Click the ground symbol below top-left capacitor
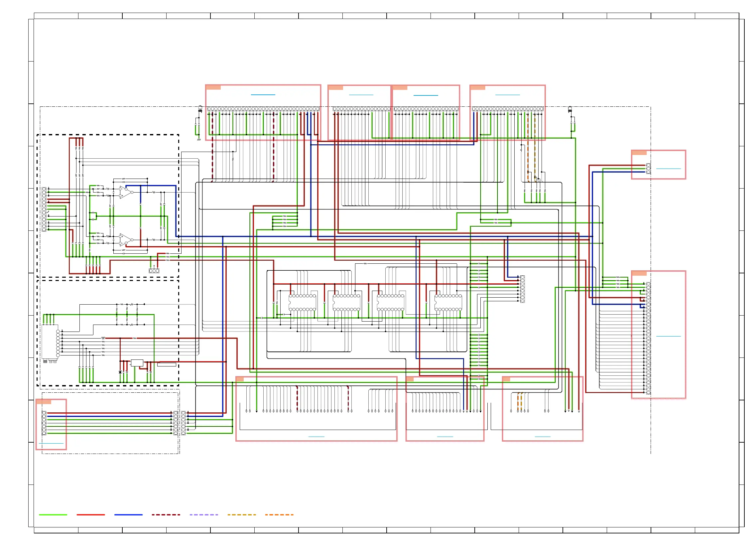754x560 pixels. tap(199, 139)
